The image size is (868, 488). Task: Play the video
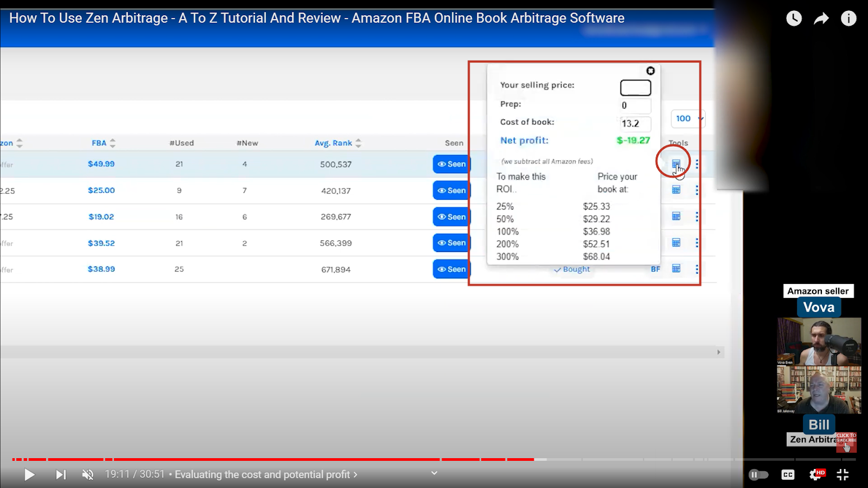(x=29, y=475)
